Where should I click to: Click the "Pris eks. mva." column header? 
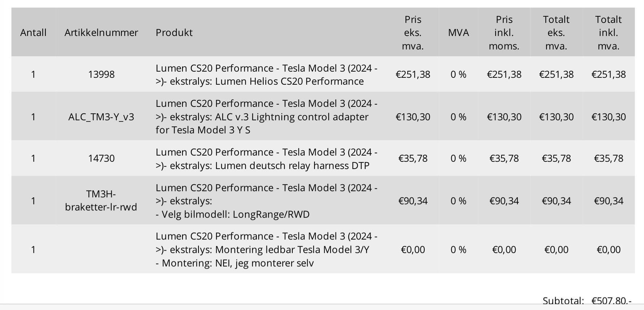click(x=413, y=33)
